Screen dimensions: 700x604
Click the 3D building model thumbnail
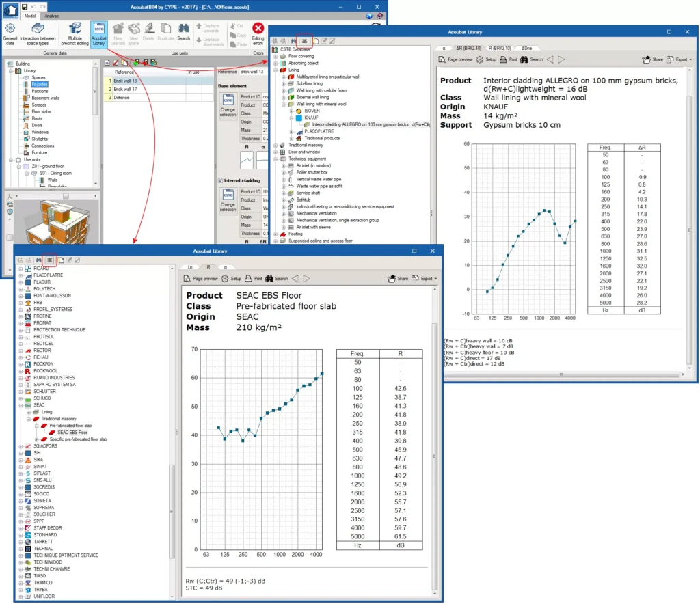click(58, 221)
